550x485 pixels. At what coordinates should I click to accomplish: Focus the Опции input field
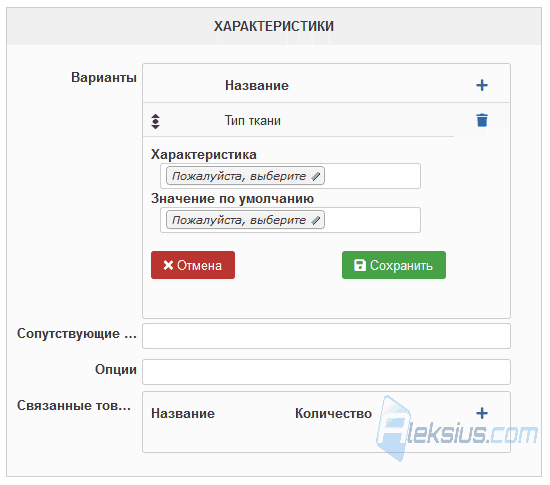click(326, 372)
